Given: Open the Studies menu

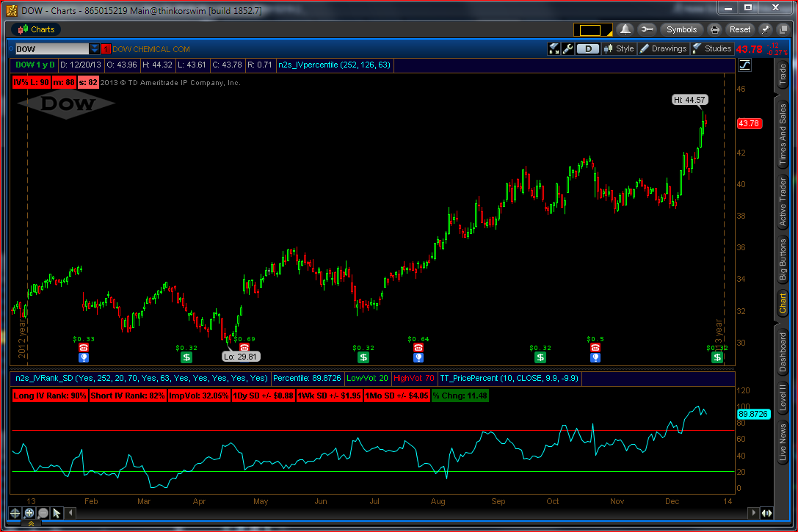Looking at the screenshot, I should (x=712, y=49).
